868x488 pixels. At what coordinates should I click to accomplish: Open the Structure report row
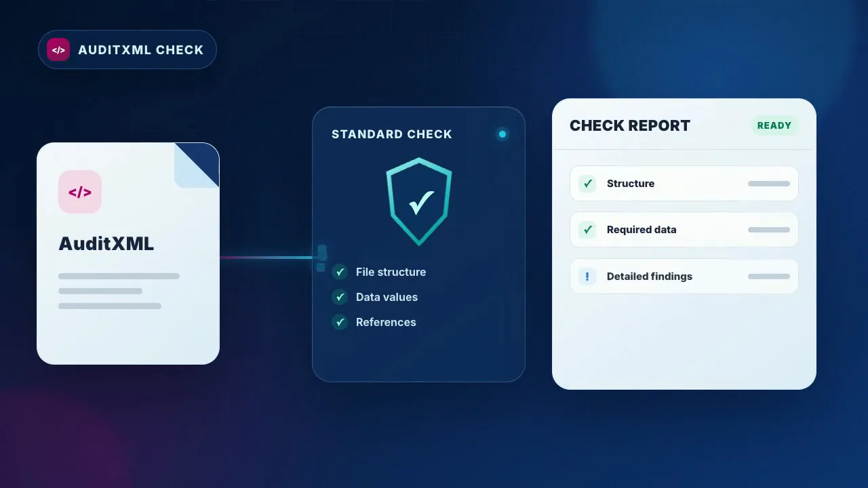click(684, 184)
